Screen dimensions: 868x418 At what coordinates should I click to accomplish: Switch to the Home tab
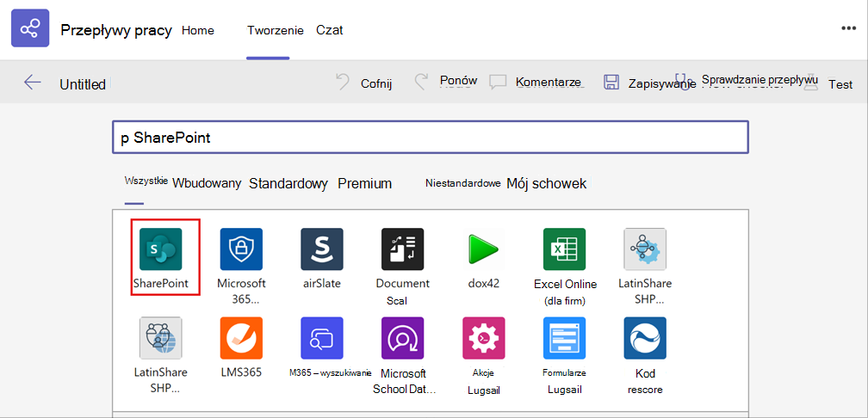[198, 30]
